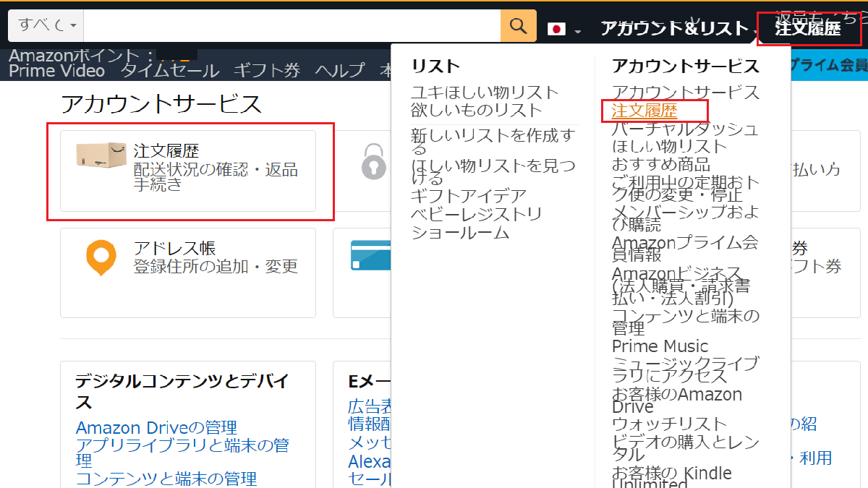Select ユキほしい物リスト in the リスト flyout
This screenshot has width=868, height=488.
[485, 93]
